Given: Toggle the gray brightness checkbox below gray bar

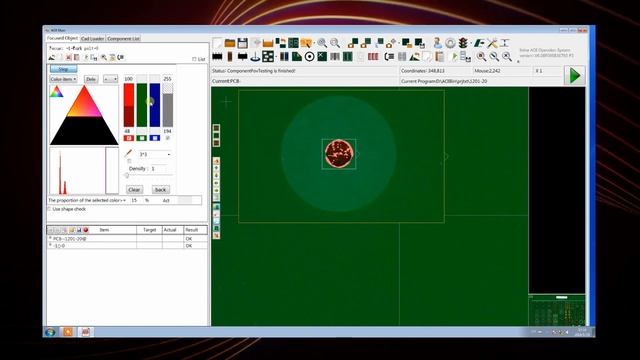Looking at the screenshot, I should click(x=168, y=138).
